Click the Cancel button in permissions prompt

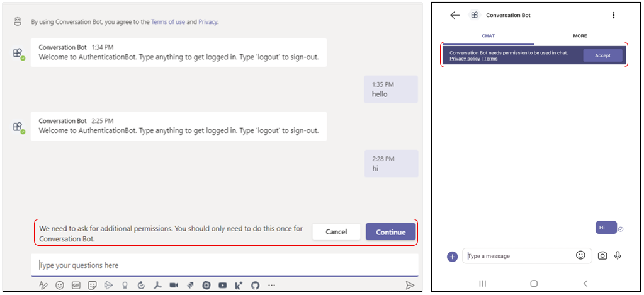[x=336, y=232]
